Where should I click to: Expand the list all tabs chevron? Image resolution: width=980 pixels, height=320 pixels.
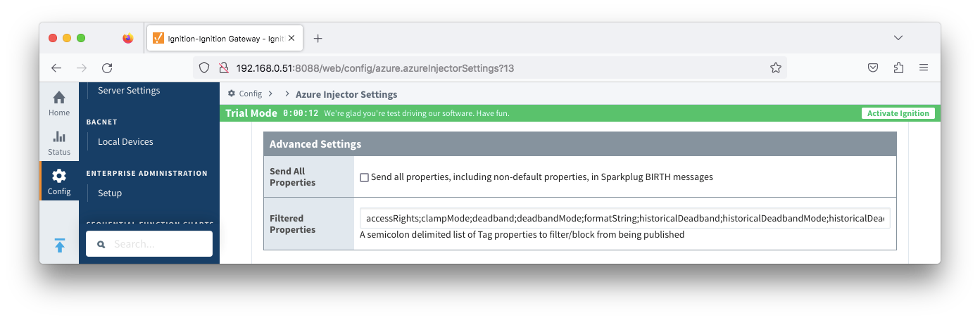pos(898,38)
